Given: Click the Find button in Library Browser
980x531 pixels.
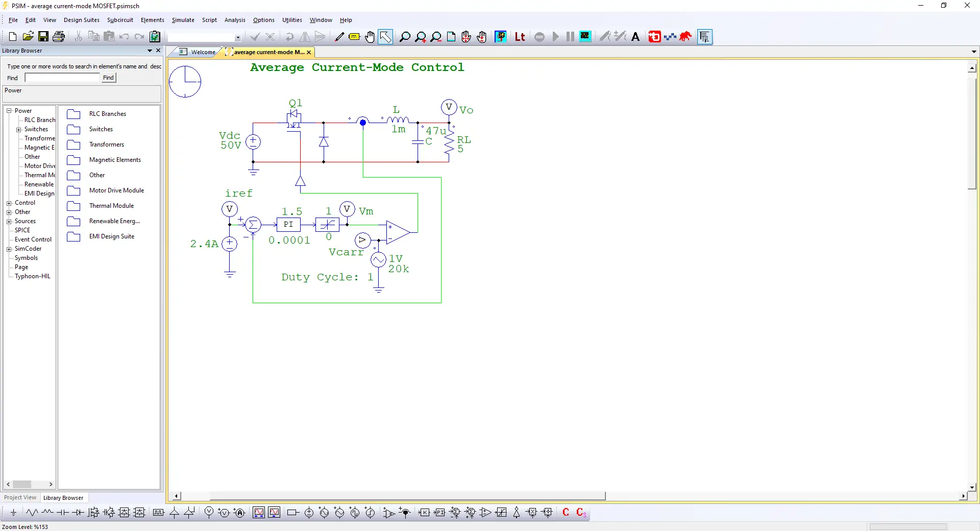Looking at the screenshot, I should (108, 78).
